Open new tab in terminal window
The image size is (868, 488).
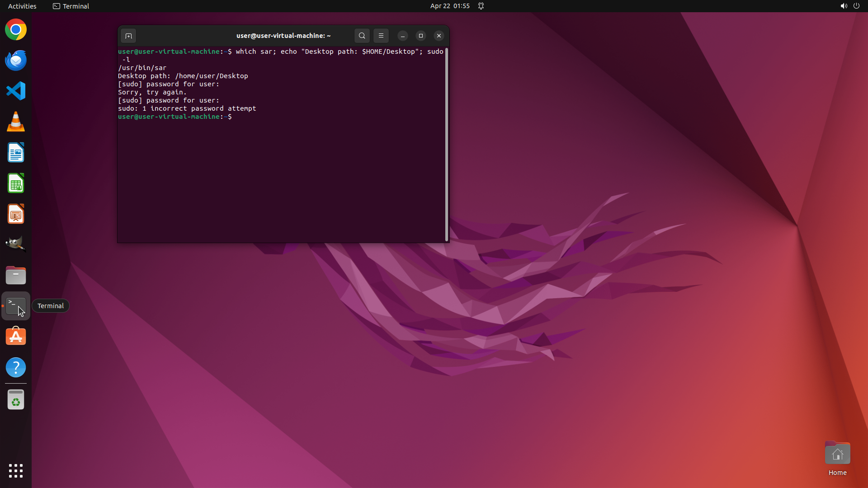coord(128,36)
